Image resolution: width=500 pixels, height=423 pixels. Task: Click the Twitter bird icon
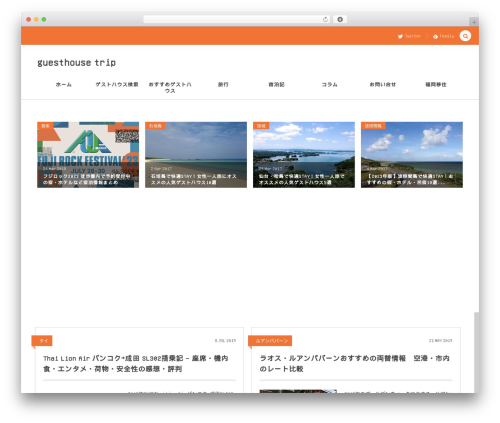pyautogui.click(x=400, y=36)
